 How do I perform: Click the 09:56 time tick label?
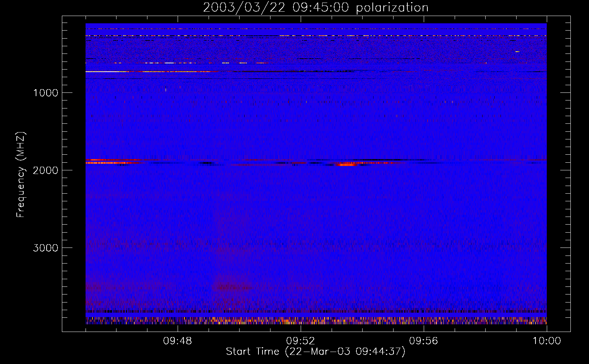pos(423,341)
